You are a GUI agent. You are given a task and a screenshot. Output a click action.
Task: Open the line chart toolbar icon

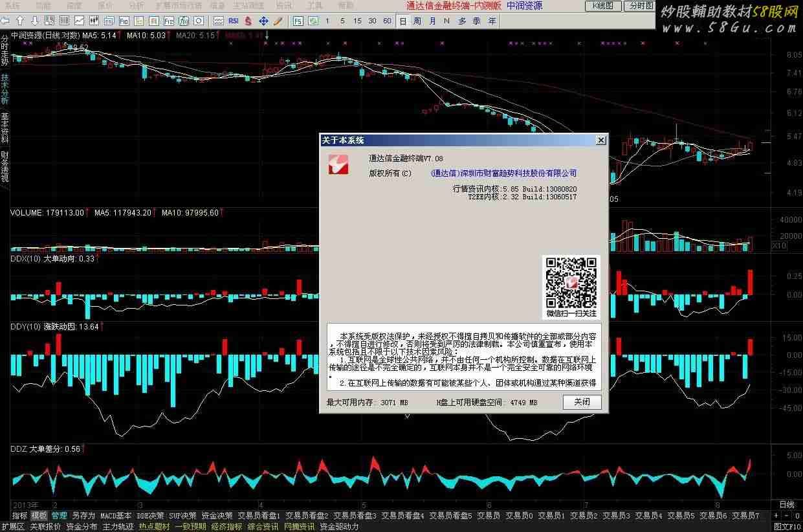click(79, 21)
